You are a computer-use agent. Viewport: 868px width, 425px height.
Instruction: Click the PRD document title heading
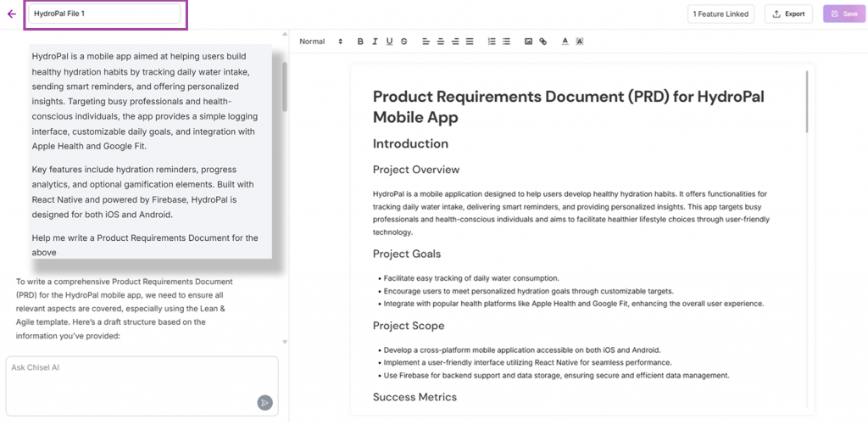pos(569,106)
